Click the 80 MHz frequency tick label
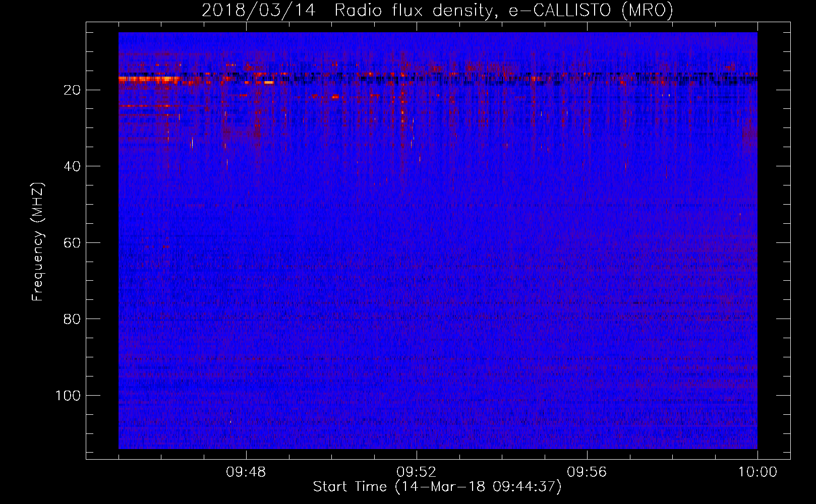816x504 pixels. tap(73, 319)
